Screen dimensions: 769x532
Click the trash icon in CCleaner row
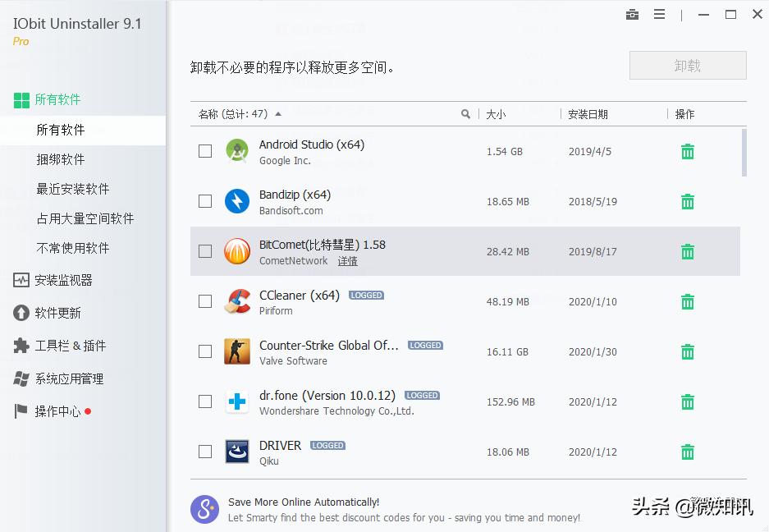coord(688,302)
